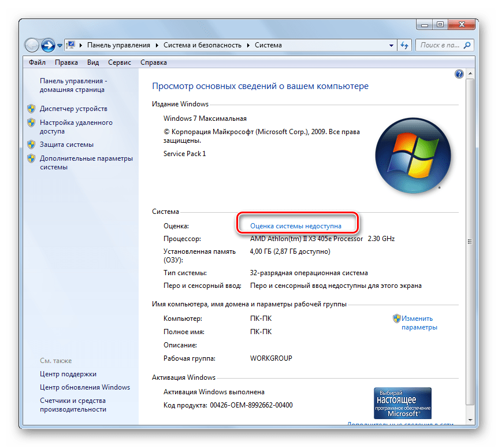Screen dimensions: 498x448
Task: Click the shield icon beside "Защита системы"
Action: tap(31, 144)
